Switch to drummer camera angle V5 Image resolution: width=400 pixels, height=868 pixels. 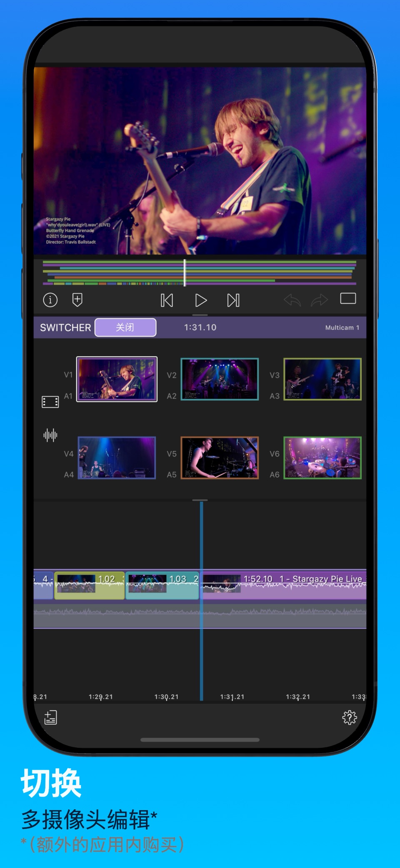pyautogui.click(x=220, y=458)
